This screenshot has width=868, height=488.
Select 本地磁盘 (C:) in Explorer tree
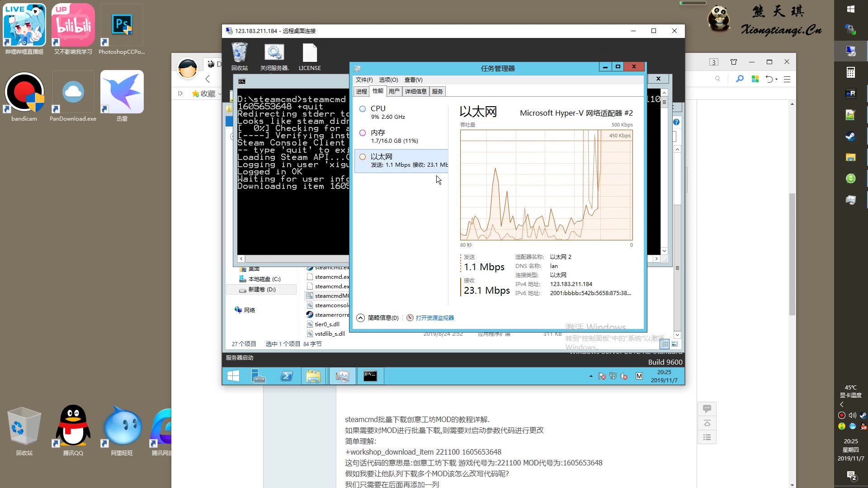click(x=260, y=279)
